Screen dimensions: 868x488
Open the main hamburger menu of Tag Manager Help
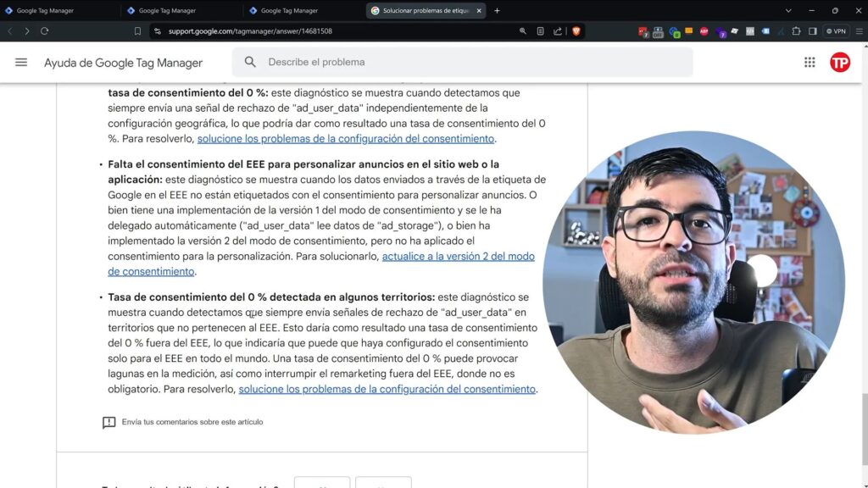click(x=21, y=62)
